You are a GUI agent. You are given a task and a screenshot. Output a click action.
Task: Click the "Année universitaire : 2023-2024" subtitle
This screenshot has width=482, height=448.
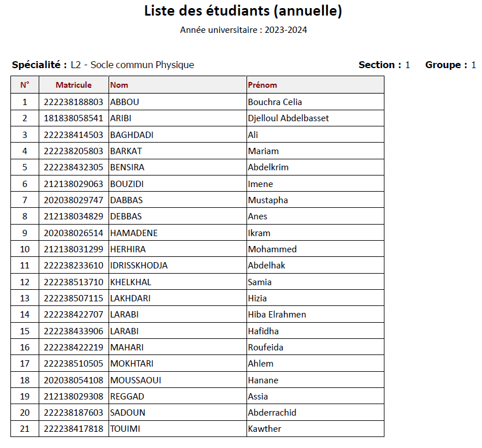pos(243,30)
